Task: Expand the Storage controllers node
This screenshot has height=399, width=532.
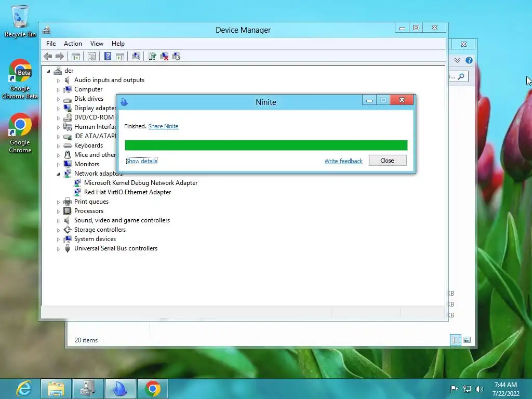Action: pos(58,230)
